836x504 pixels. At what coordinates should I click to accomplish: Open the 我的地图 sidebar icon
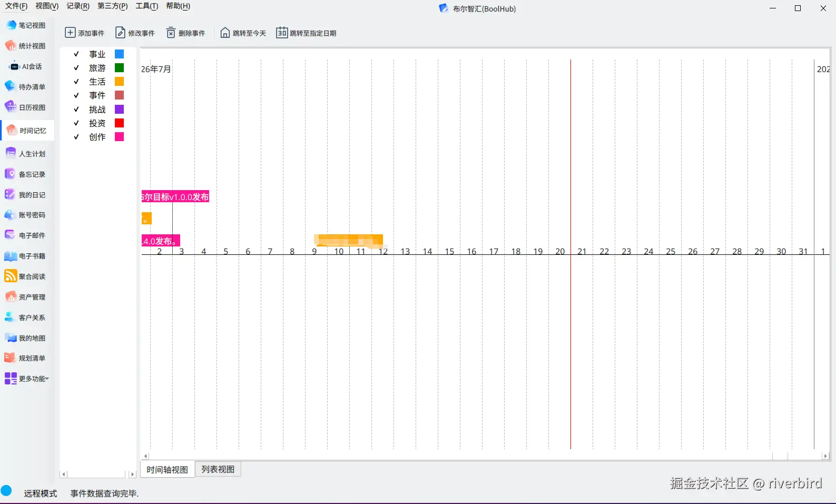pos(11,338)
